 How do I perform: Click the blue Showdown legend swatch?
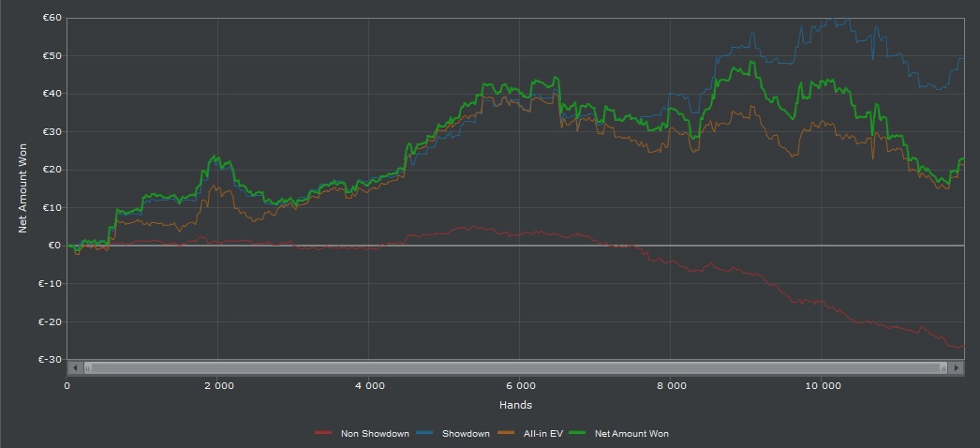pyautogui.click(x=423, y=433)
